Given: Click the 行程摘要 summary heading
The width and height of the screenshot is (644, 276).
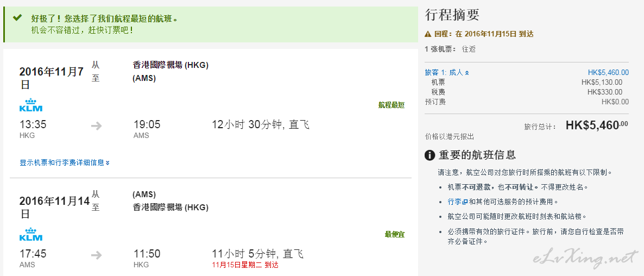Looking at the screenshot, I should [452, 15].
